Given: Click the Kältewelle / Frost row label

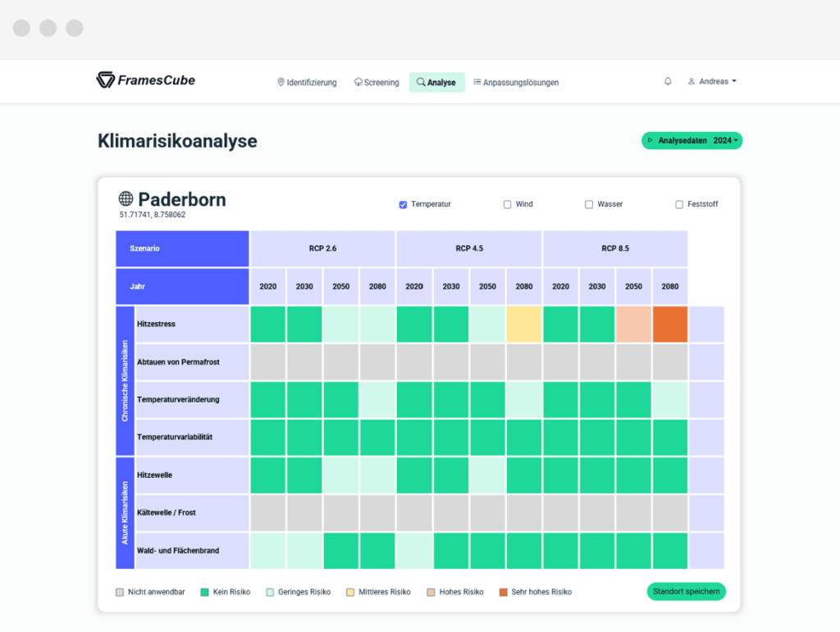Looking at the screenshot, I should (192, 512).
